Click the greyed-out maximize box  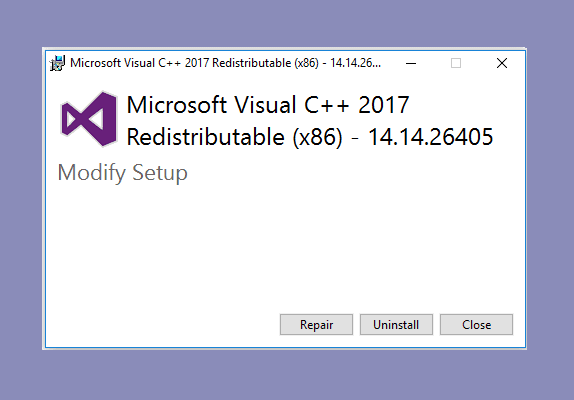coord(456,63)
